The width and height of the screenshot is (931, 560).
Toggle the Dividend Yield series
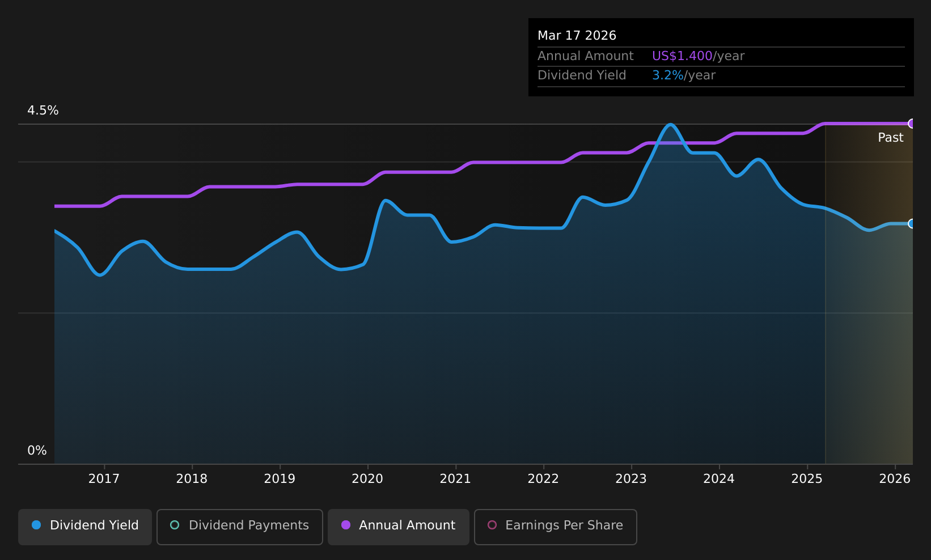click(x=85, y=527)
